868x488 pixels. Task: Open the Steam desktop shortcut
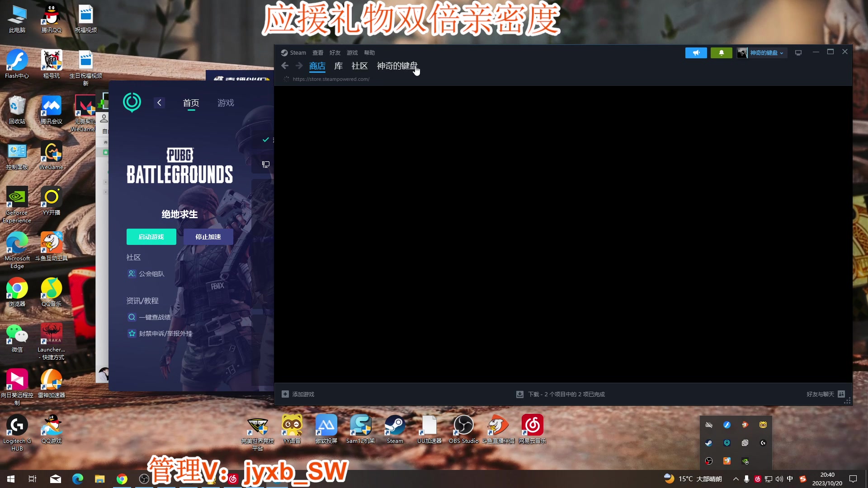395,429
